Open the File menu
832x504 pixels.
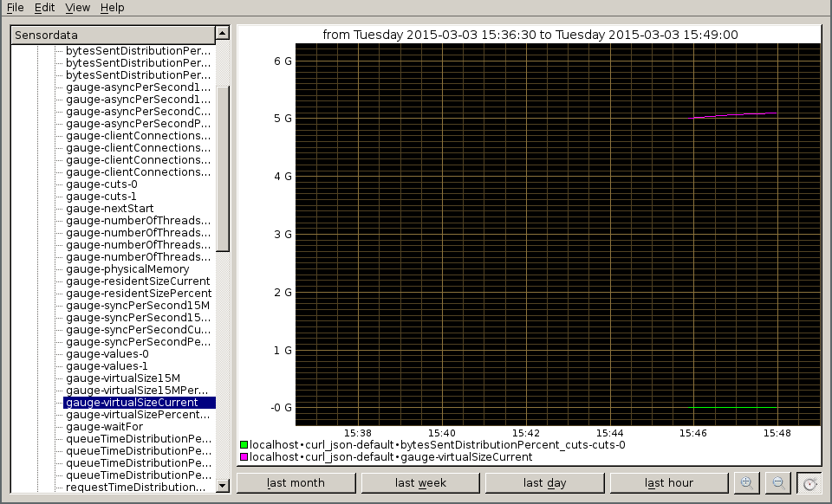tap(15, 8)
